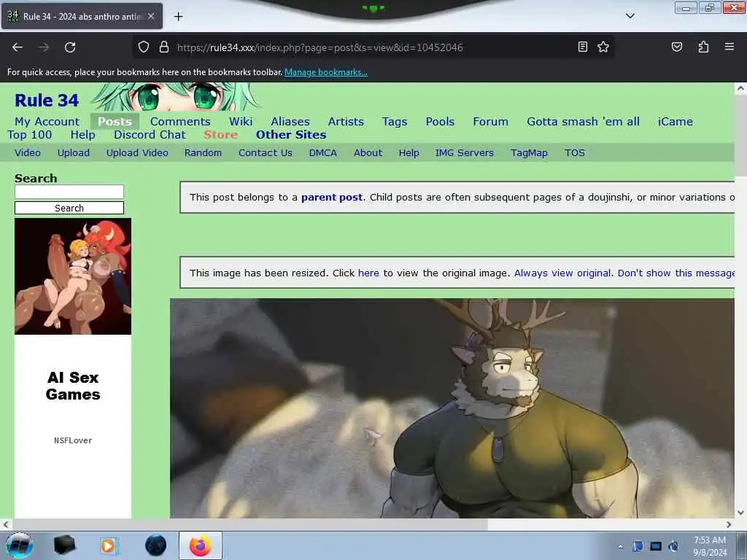
Task: Go back to the previous page
Action: tap(18, 47)
